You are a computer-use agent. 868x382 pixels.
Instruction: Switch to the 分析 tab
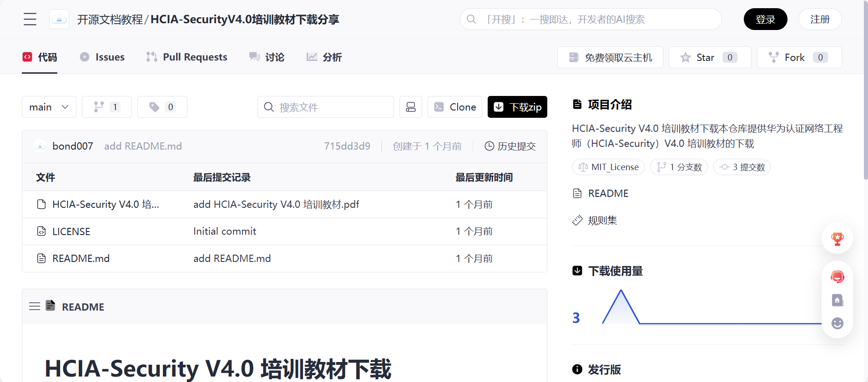coord(324,57)
